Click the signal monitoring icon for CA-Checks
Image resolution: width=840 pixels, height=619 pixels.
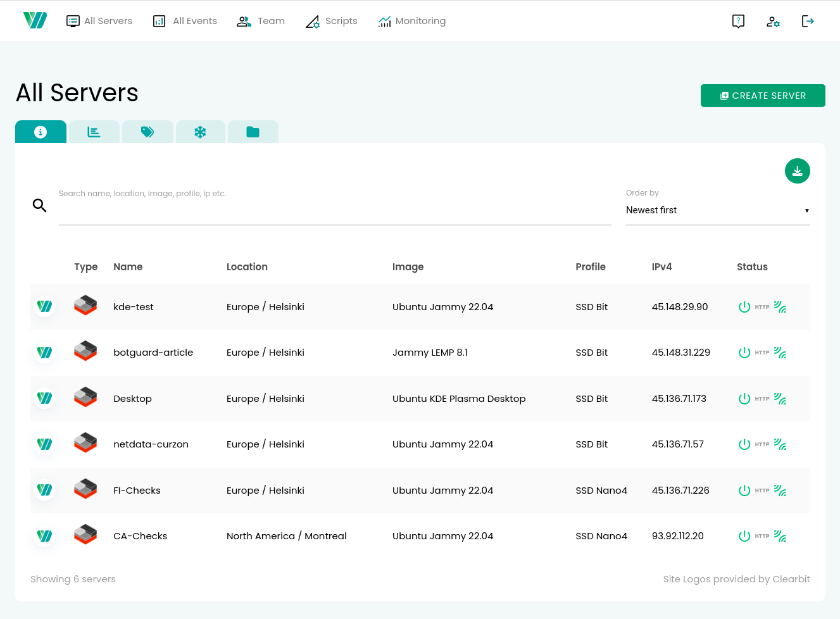coord(780,536)
